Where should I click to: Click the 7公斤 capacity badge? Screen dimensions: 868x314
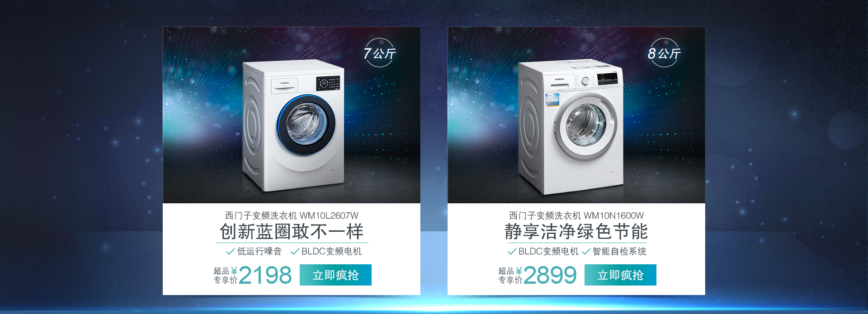pos(380,53)
